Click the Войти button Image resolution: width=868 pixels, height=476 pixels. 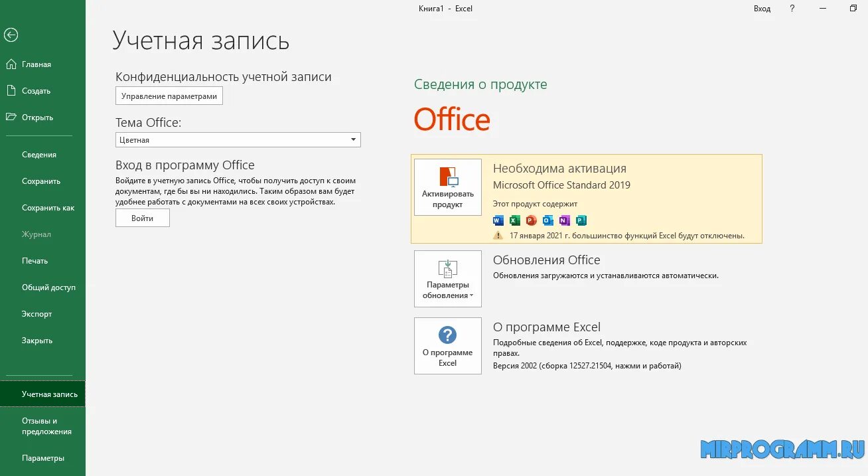click(142, 218)
